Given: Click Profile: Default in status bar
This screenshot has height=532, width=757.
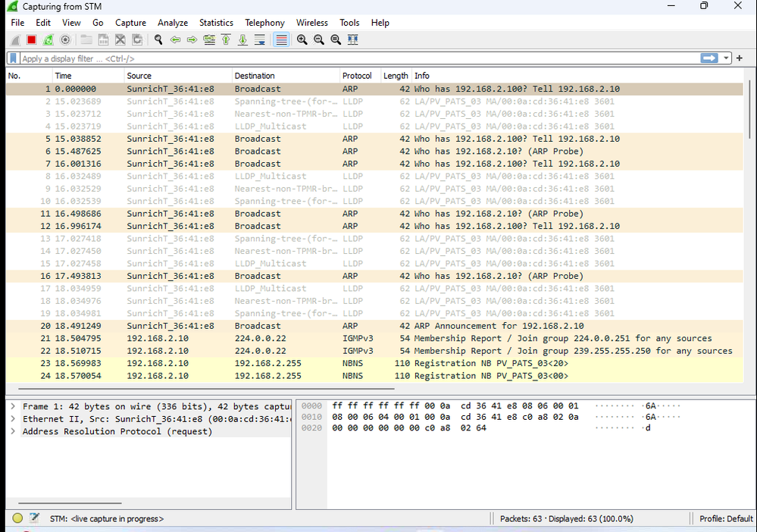Looking at the screenshot, I should coord(726,518).
